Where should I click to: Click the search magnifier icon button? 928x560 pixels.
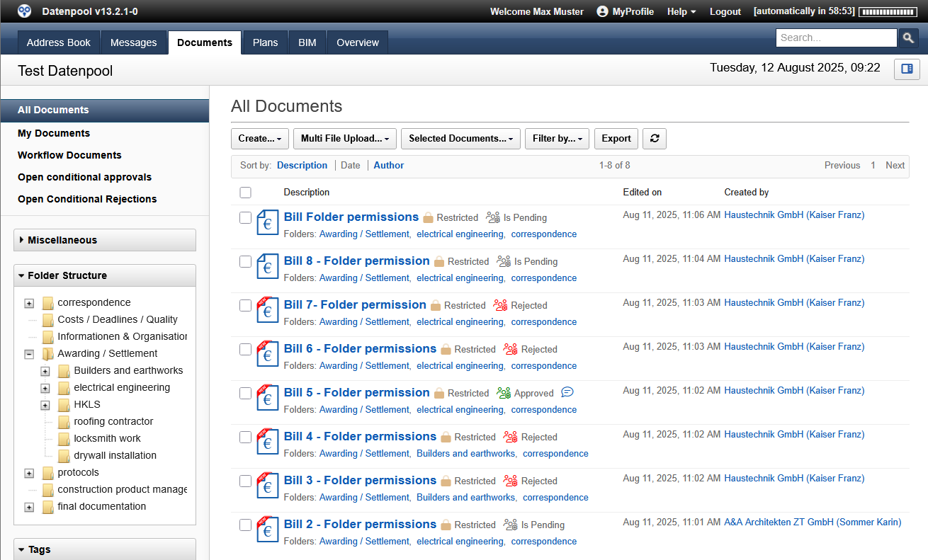907,38
